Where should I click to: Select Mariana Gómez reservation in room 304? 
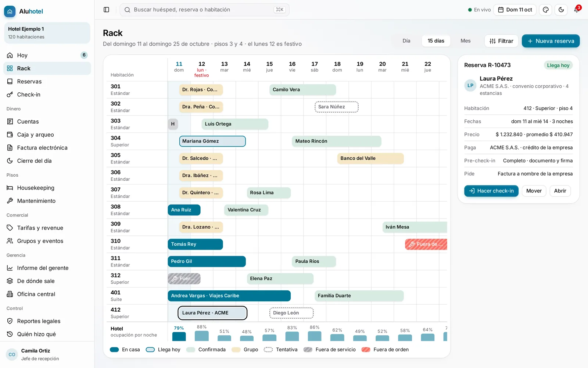[x=212, y=141]
